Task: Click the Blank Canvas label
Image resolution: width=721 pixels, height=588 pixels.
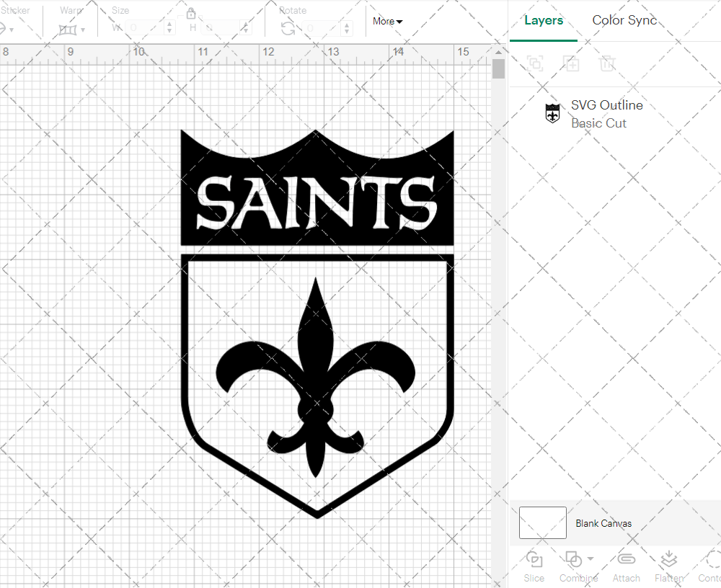Action: (x=603, y=523)
